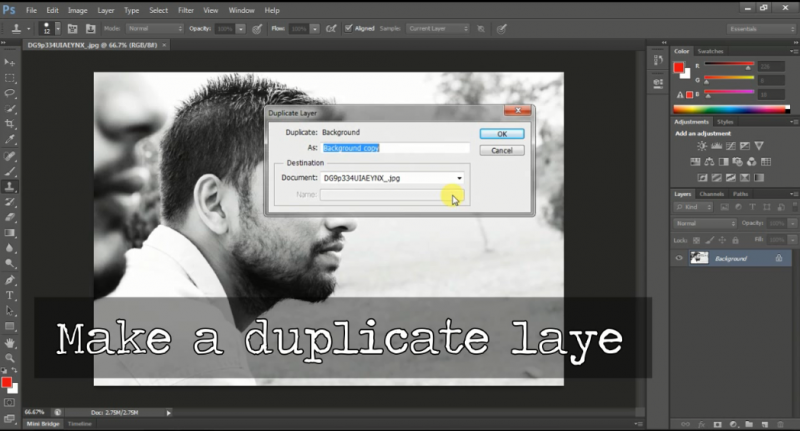Select the Eyedropper tool

tap(10, 140)
